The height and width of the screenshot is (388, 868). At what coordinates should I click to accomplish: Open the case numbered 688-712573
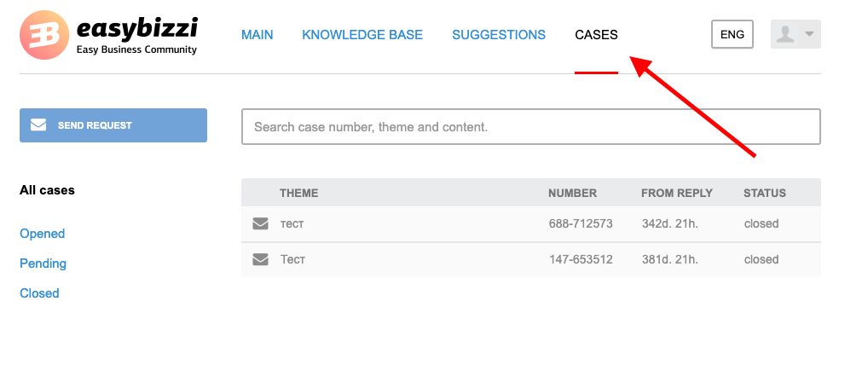point(531,223)
